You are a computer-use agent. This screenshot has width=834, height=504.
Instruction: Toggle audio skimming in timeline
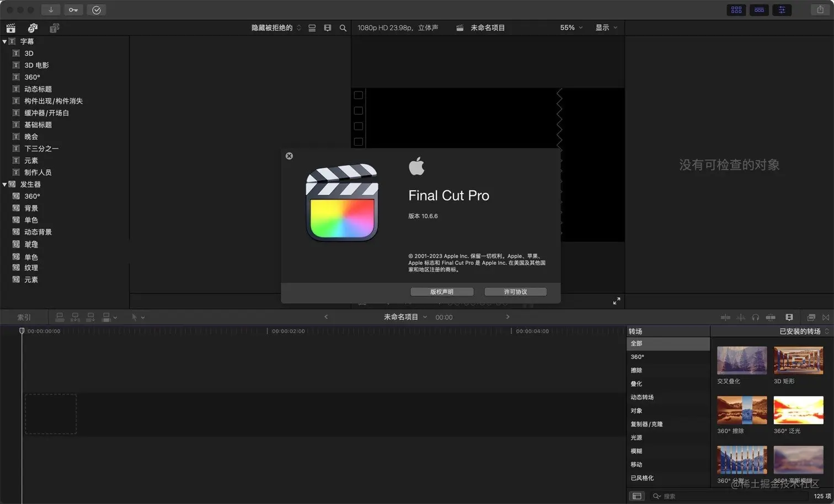click(740, 317)
